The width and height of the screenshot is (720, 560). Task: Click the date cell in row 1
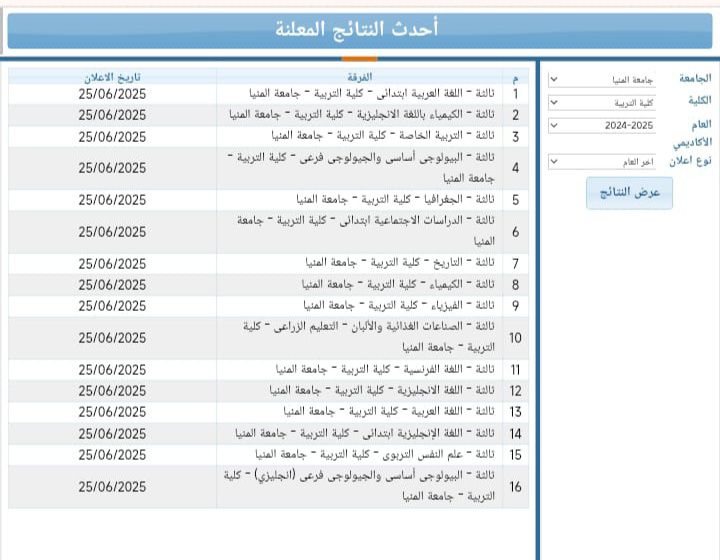pyautogui.click(x=112, y=94)
